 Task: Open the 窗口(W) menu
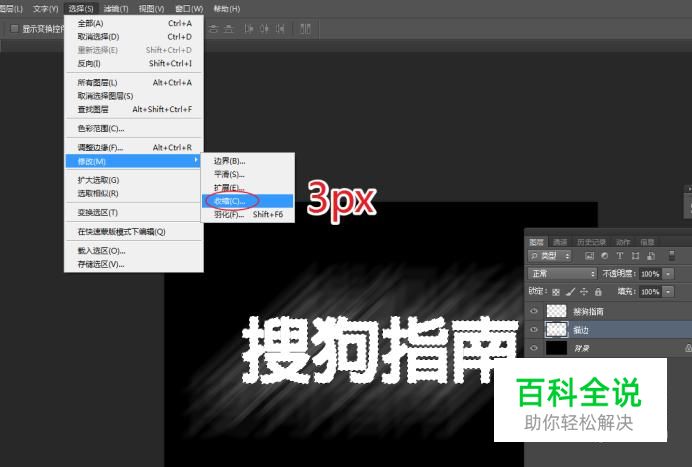(189, 8)
